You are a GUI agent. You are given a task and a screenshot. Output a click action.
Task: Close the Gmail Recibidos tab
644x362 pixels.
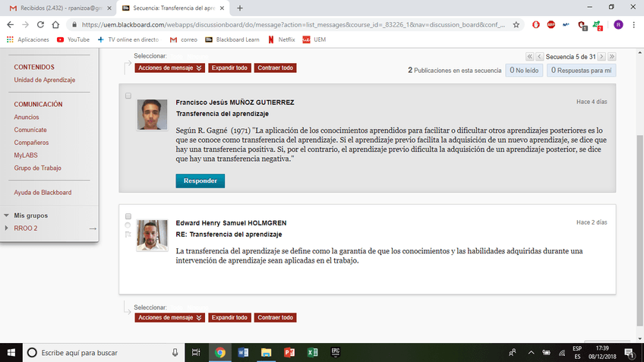tap(109, 8)
